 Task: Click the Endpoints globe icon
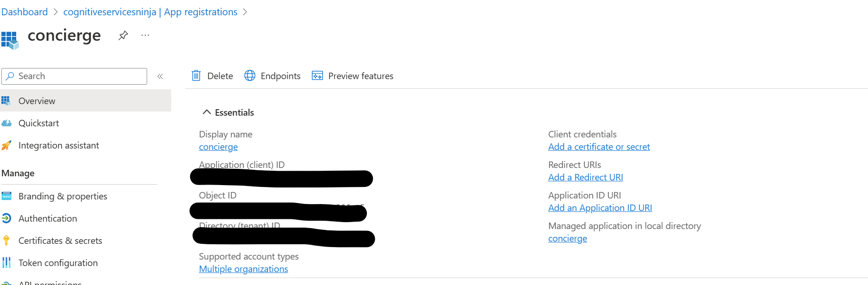(x=250, y=76)
